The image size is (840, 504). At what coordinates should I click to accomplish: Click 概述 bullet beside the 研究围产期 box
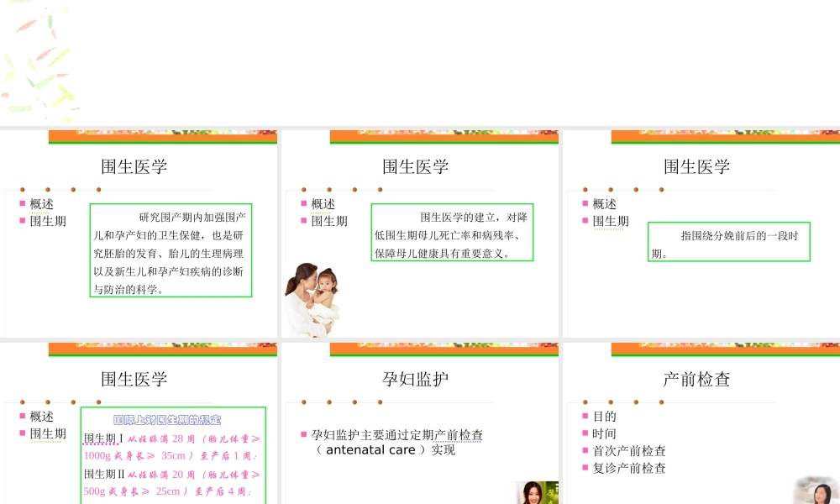click(42, 204)
